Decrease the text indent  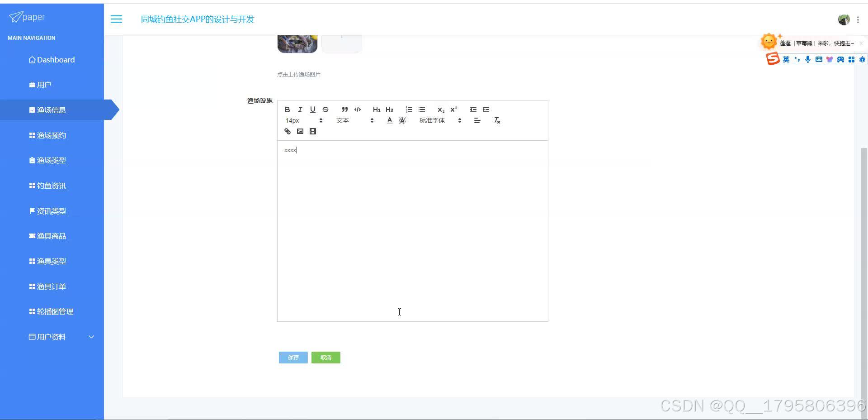(473, 110)
